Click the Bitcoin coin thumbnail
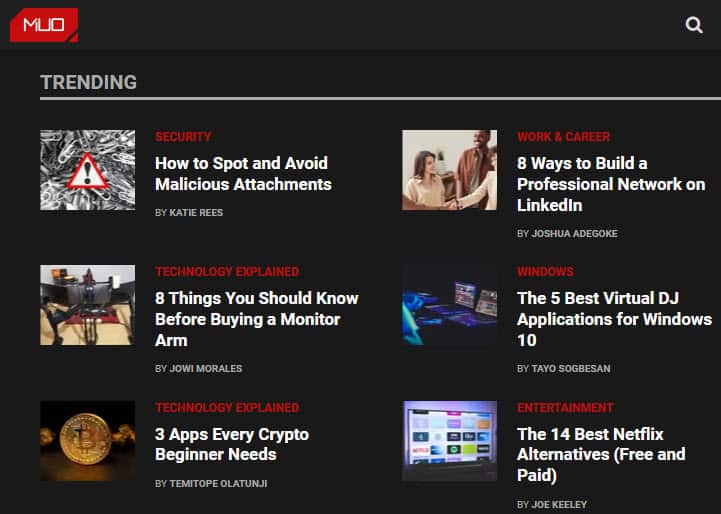Image resolution: width=721 pixels, height=514 pixels. click(x=88, y=441)
